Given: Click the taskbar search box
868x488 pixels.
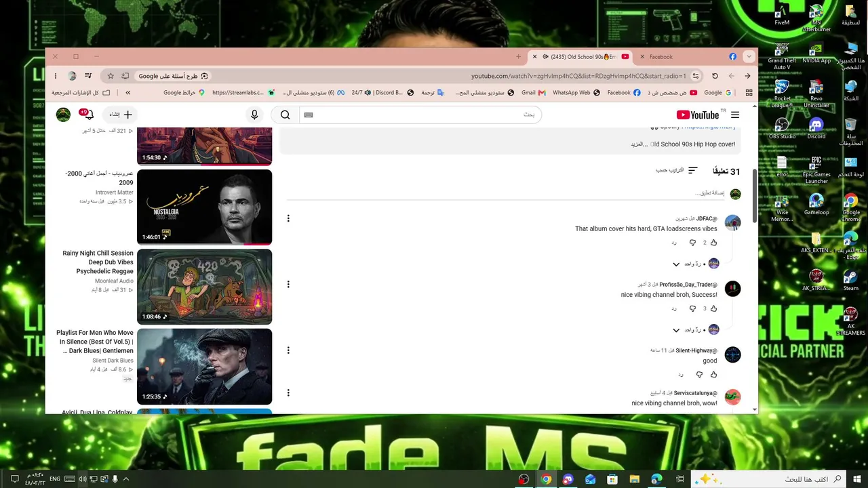Looking at the screenshot, I should coord(768,479).
